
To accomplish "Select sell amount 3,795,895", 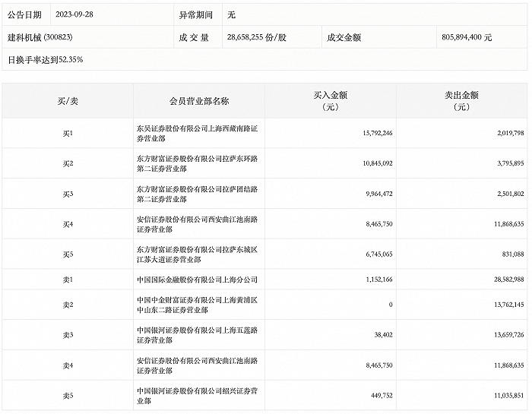I will click(511, 163).
